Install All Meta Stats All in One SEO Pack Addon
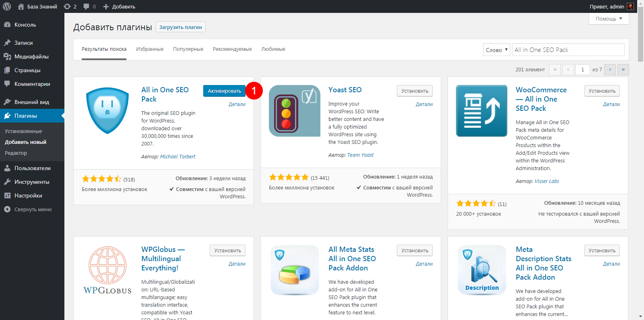 [x=415, y=250]
